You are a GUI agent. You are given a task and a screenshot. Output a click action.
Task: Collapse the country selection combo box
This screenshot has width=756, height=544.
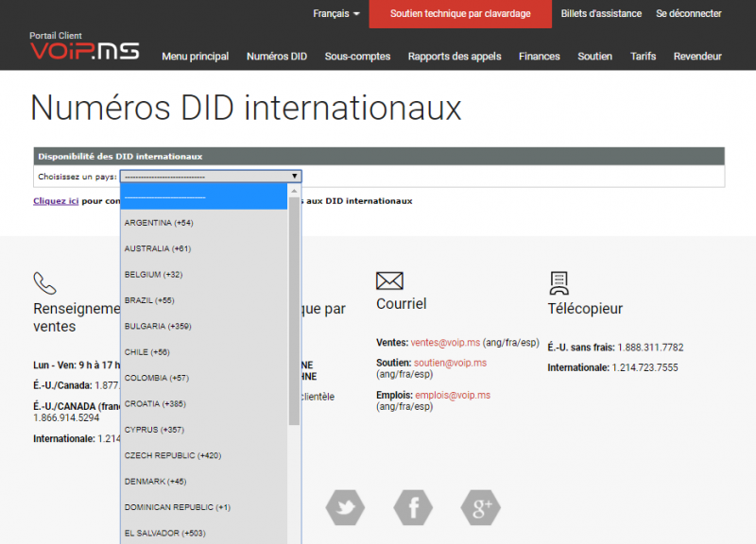click(x=211, y=177)
